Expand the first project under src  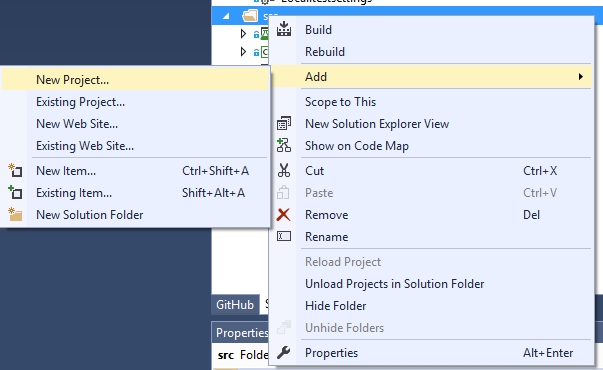point(243,34)
